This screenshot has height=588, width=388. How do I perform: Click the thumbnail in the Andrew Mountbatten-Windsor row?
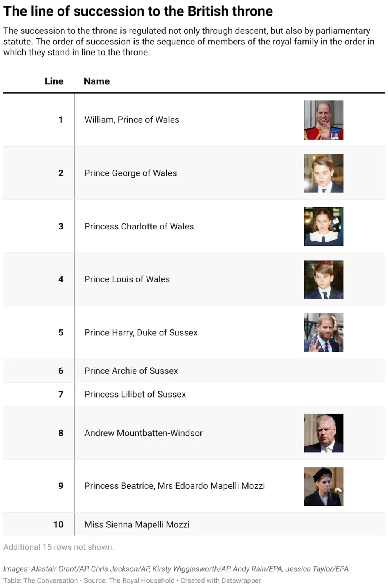tap(324, 433)
